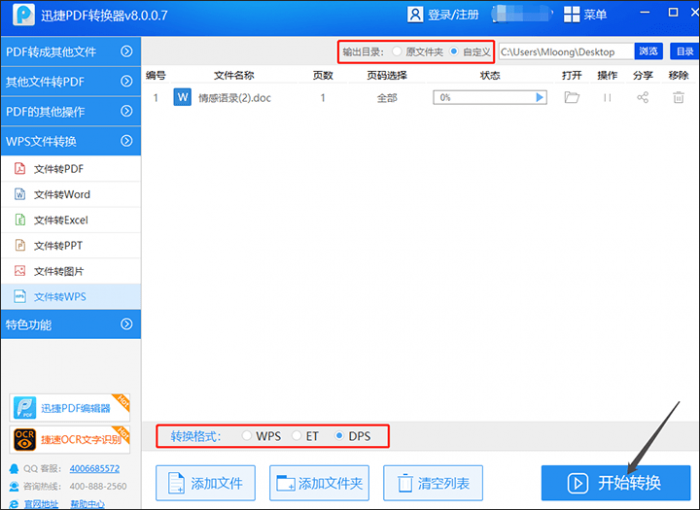Select the 文件转WPS menu item

[x=71, y=297]
